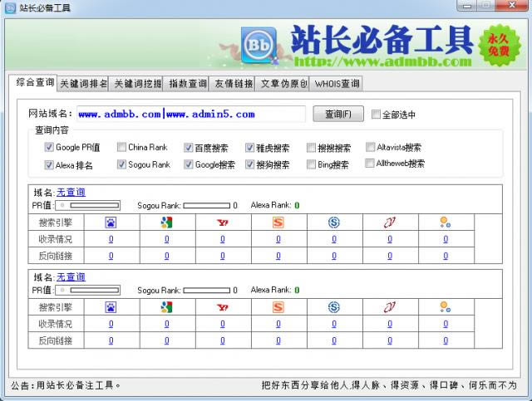Switch to the WHOIS查询 tab
The height and width of the screenshot is (401, 532).
(337, 84)
